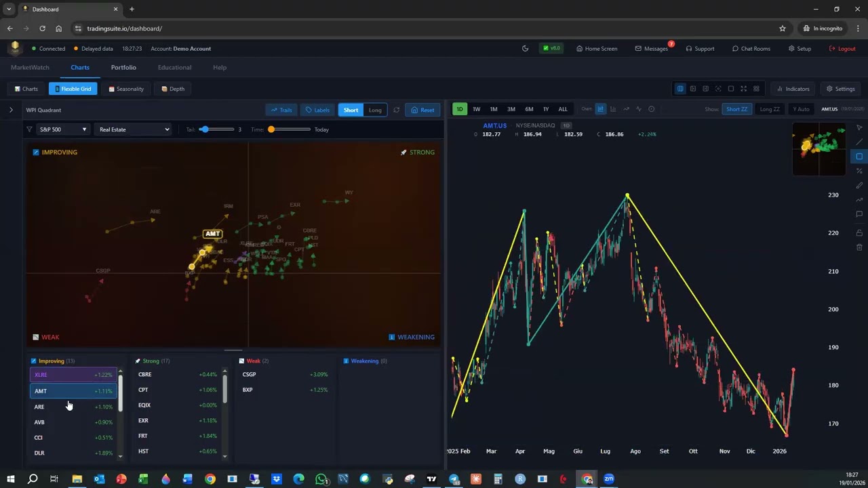
Task: Select the brush drawing tool
Action: click(x=859, y=185)
